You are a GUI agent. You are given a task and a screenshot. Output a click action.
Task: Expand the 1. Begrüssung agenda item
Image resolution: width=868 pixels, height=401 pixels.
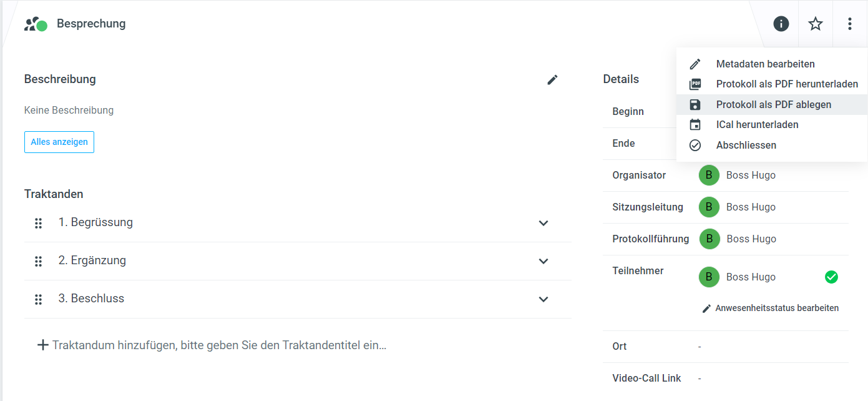pos(544,223)
